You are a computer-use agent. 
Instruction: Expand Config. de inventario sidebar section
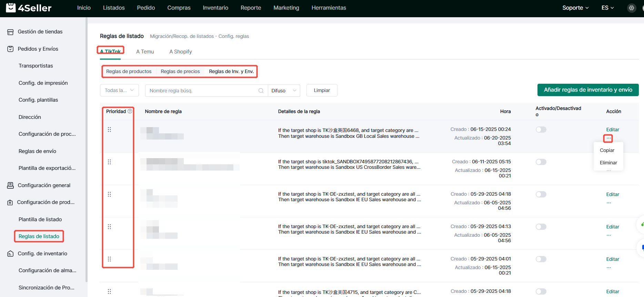(42, 254)
